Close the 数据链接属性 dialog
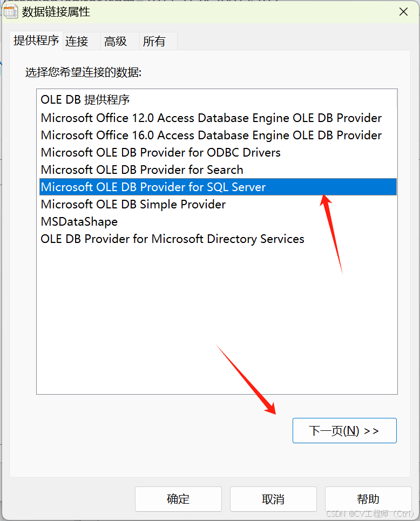This screenshot has width=420, height=521. point(403,12)
